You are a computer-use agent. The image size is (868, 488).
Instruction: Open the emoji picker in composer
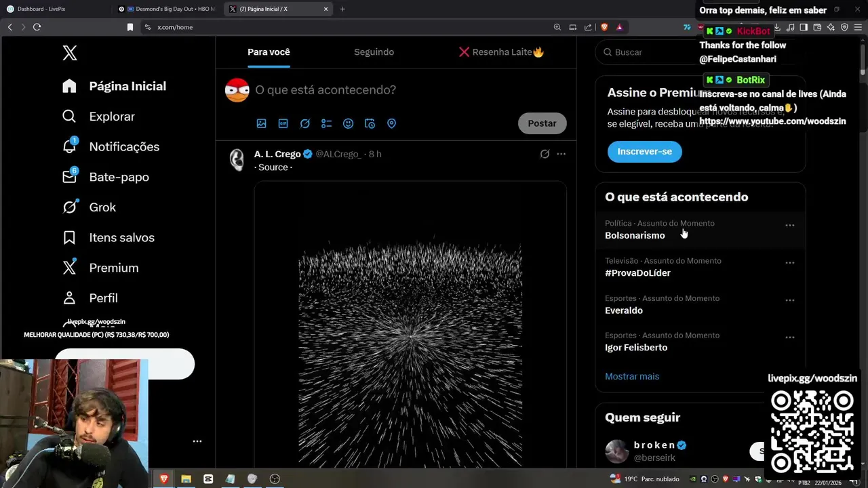coord(348,123)
